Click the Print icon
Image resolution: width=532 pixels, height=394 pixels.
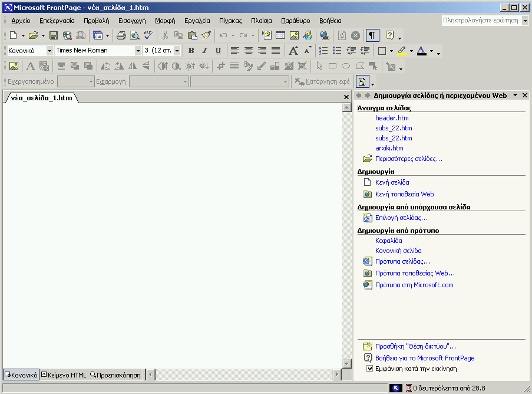pos(121,35)
